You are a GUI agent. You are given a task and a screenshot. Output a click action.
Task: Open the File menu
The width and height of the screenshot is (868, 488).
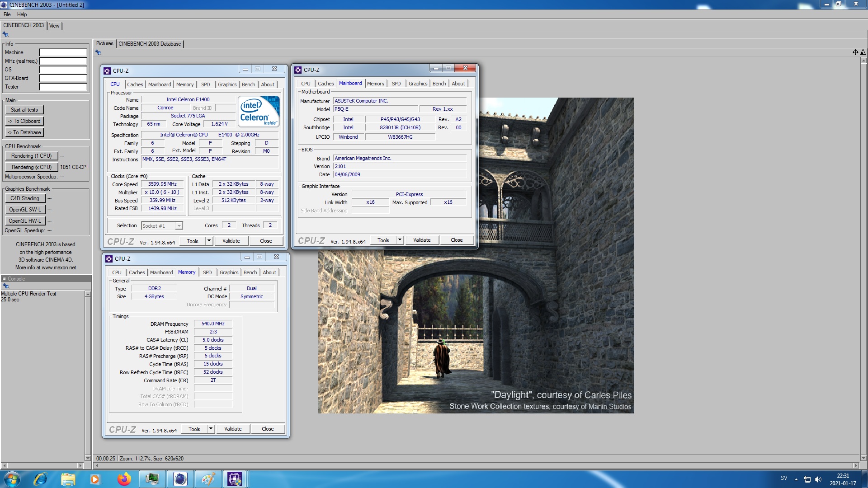(x=7, y=14)
